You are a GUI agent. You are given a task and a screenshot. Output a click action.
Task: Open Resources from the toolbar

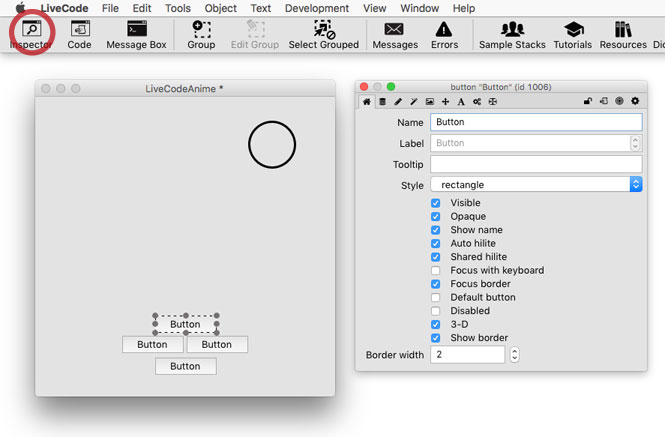pos(623,34)
